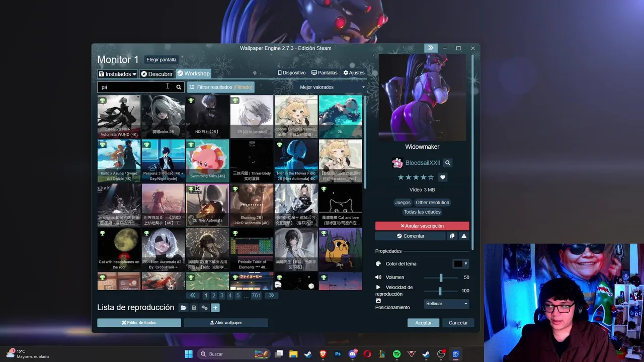Toggle the Todas las edades tag
This screenshot has height=362, width=644.
422,212
